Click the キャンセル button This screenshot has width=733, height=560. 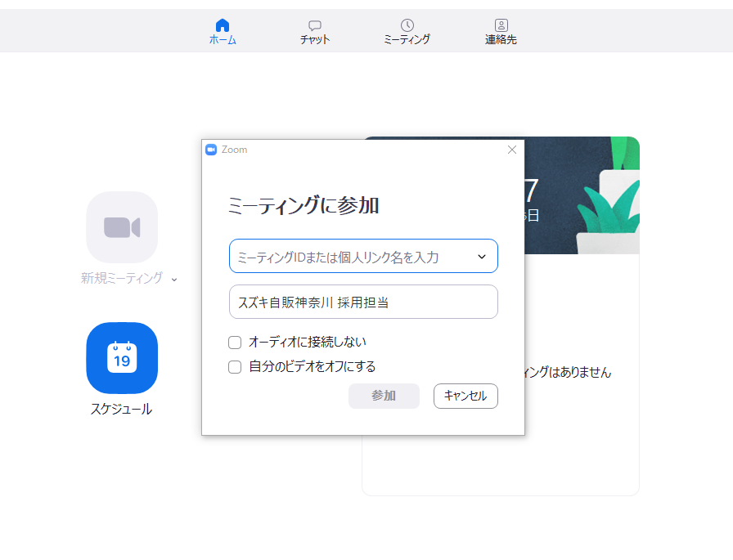tap(465, 396)
